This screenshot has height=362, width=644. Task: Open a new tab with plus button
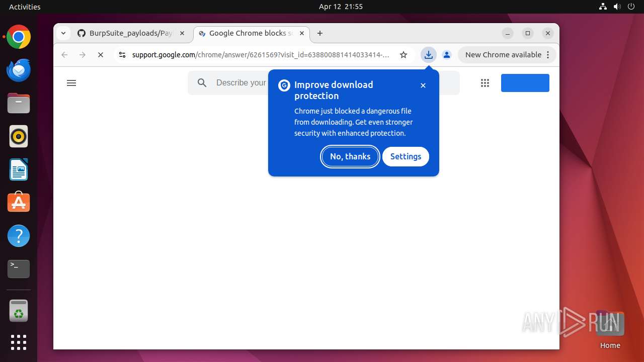pyautogui.click(x=320, y=33)
